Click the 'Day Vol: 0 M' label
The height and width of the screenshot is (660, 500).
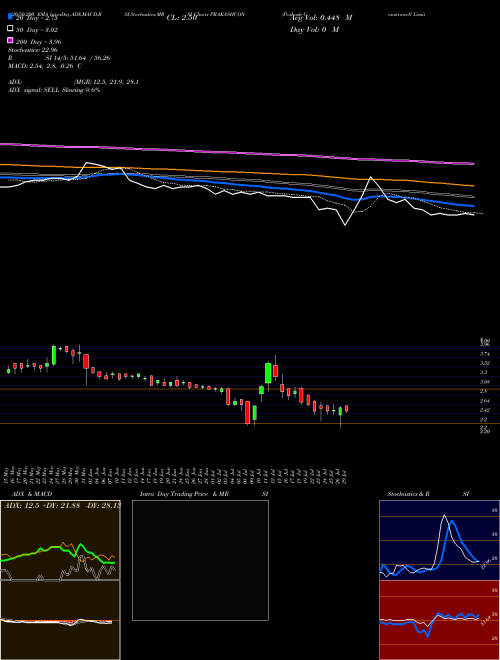(314, 30)
